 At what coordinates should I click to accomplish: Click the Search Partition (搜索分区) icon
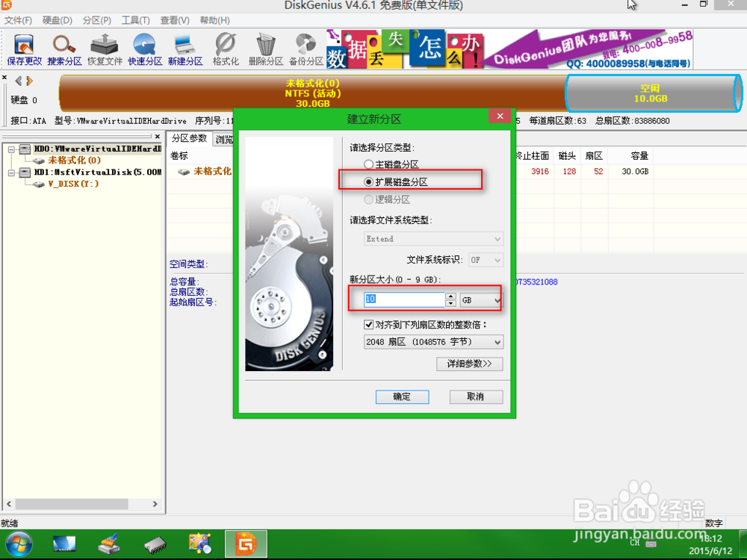coord(64,49)
